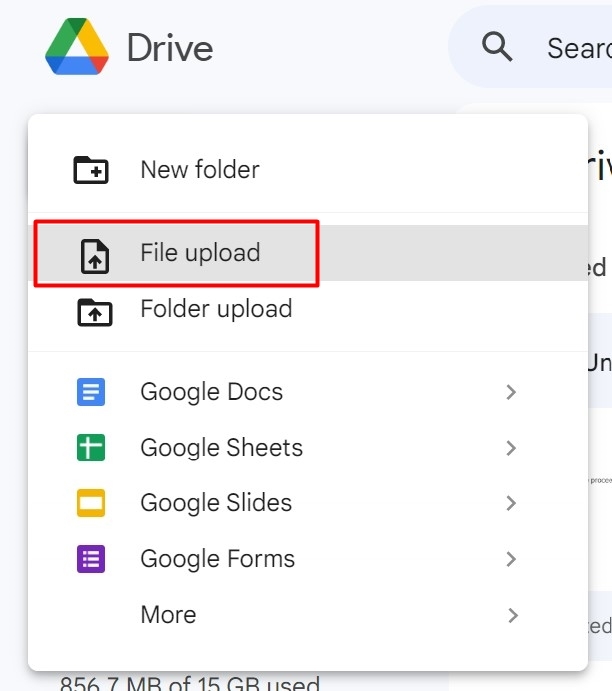Create a new Google Forms form
Viewport: 612px width, 691px height.
click(x=308, y=559)
